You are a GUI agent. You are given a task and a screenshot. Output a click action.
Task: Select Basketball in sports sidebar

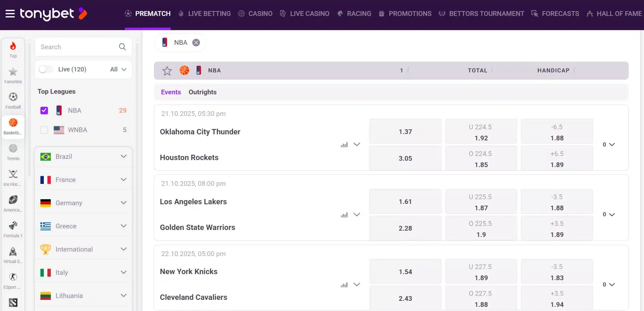pyautogui.click(x=13, y=127)
